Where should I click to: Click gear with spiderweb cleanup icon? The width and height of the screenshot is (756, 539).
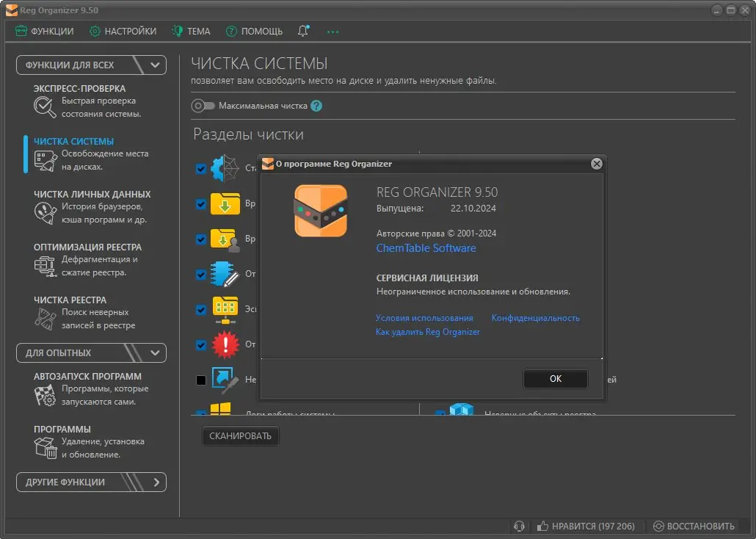(x=225, y=168)
